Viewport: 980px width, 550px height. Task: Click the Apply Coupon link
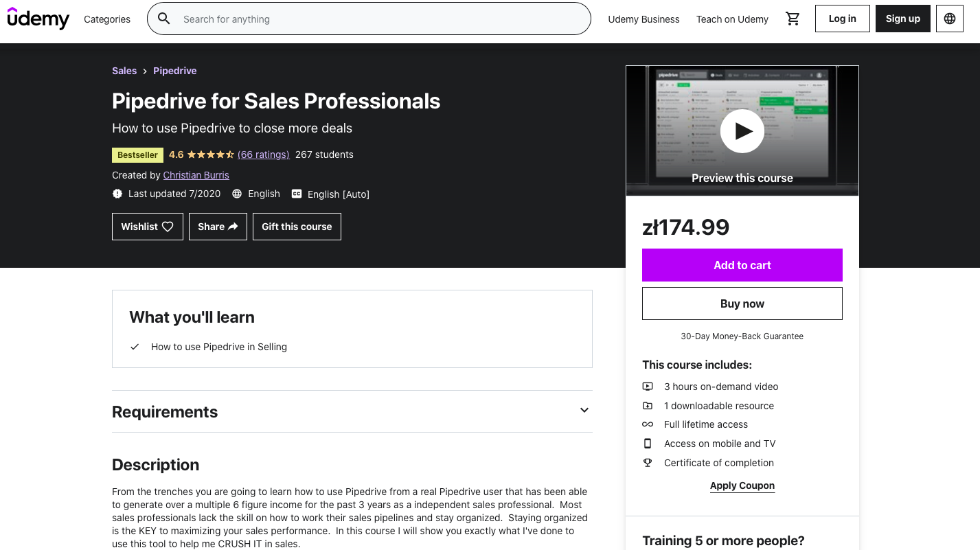(x=742, y=485)
